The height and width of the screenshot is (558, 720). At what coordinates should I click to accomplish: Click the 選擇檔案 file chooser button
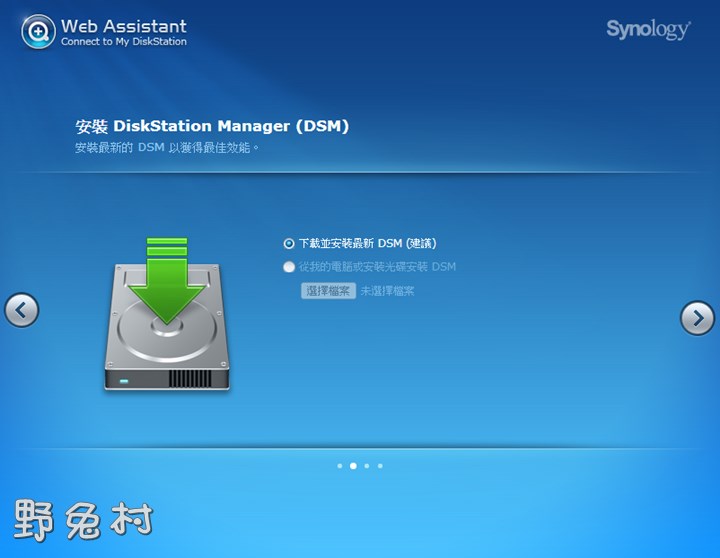point(328,291)
